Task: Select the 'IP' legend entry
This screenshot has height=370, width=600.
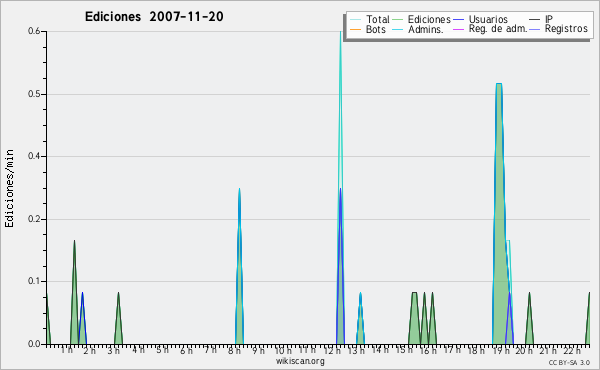Action: coord(549,19)
